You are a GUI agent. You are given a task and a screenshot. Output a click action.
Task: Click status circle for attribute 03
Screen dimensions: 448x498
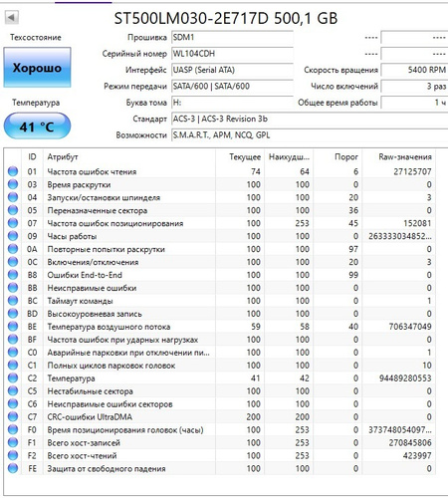[x=13, y=184]
